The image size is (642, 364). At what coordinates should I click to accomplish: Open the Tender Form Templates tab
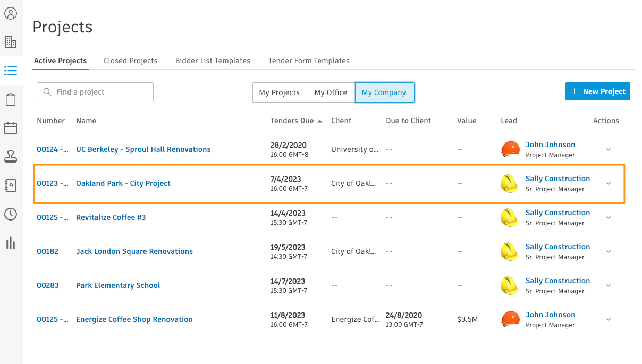tap(309, 61)
